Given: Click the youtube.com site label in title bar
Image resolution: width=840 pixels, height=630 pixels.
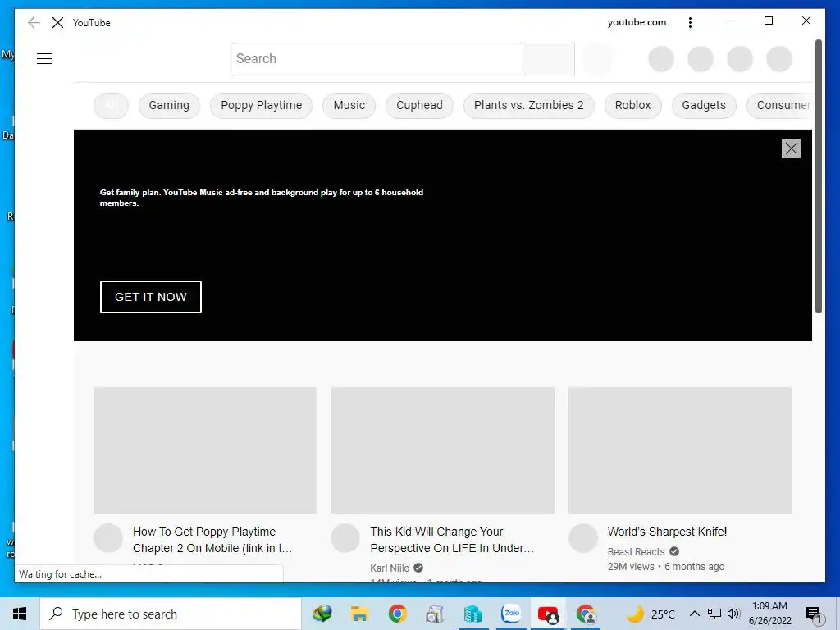Looking at the screenshot, I should click(637, 22).
